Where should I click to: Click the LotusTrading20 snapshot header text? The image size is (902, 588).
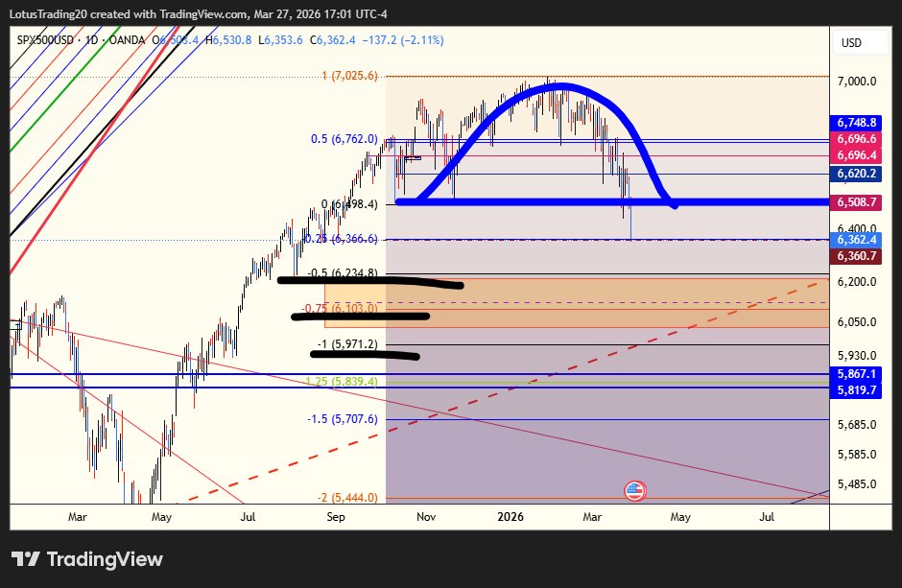pos(198,13)
